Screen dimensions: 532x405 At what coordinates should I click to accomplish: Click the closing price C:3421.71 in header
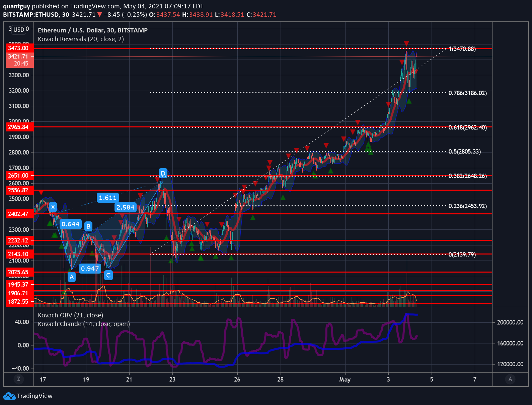coord(261,15)
